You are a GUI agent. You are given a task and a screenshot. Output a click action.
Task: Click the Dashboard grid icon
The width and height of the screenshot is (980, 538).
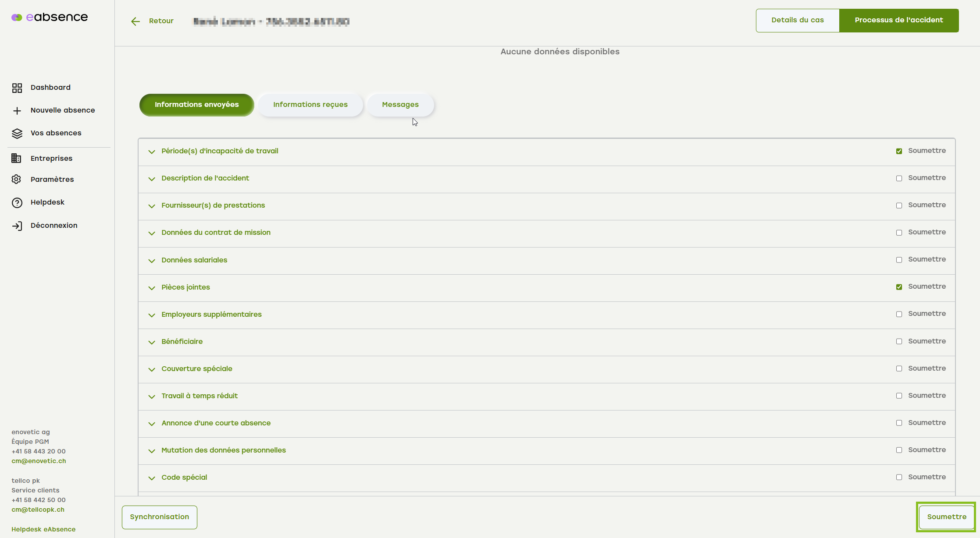[17, 88]
